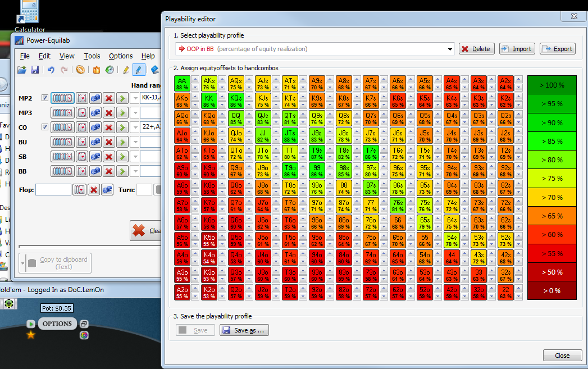
Task: Randomize flop with dice icon
Action: point(107,190)
